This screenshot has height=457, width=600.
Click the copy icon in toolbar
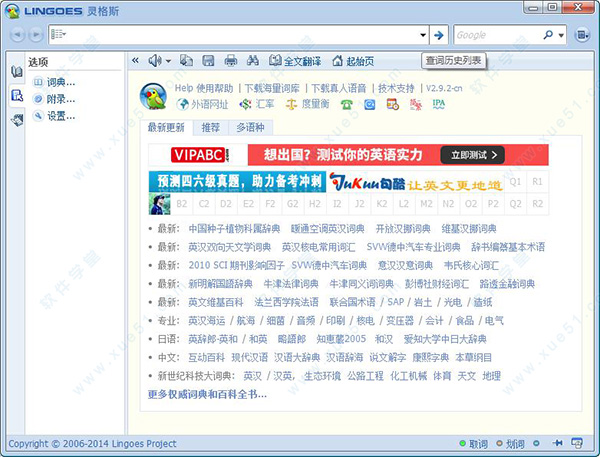tap(186, 60)
